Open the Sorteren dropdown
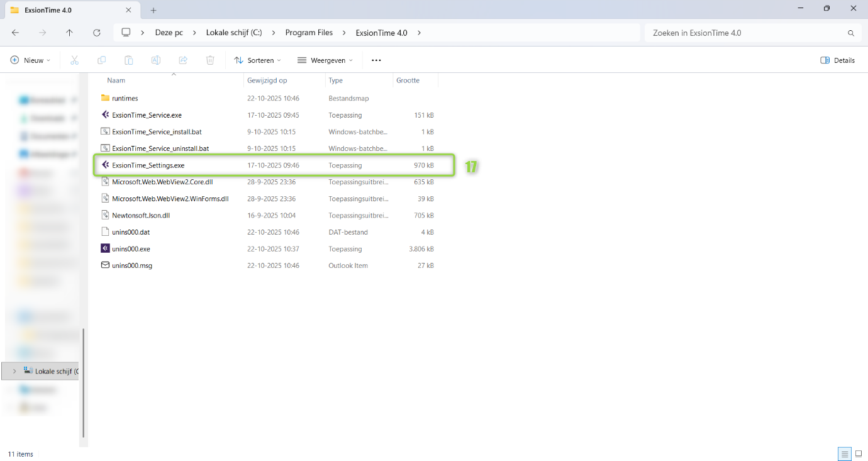Screen dimensions: 868x461 (257, 60)
